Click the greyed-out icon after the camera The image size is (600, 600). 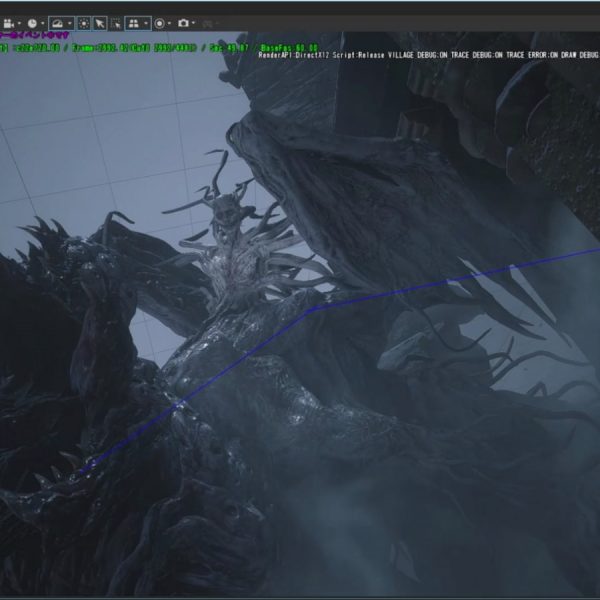coord(208,24)
